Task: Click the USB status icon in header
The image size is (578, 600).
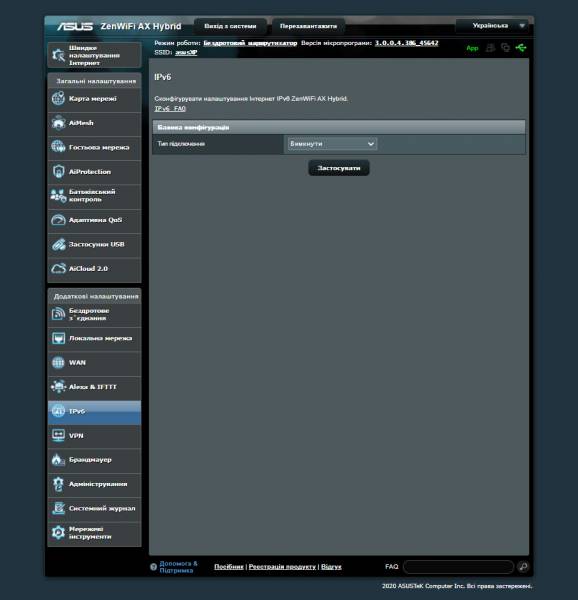Action: tap(521, 48)
